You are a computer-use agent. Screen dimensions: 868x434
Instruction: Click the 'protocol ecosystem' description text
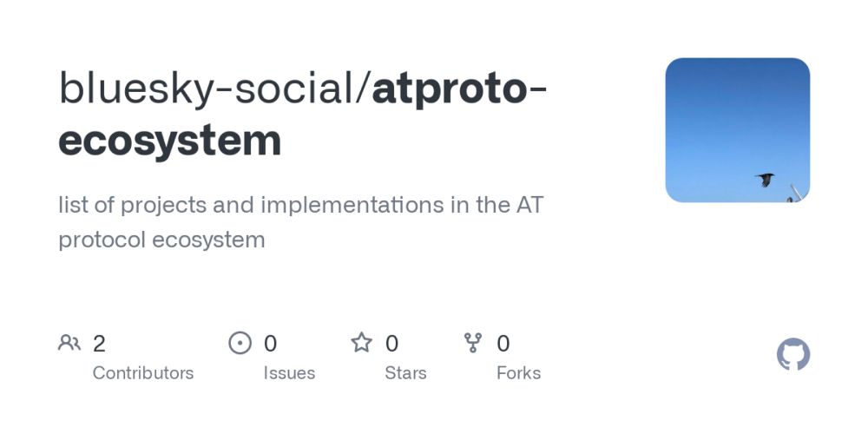tap(161, 240)
